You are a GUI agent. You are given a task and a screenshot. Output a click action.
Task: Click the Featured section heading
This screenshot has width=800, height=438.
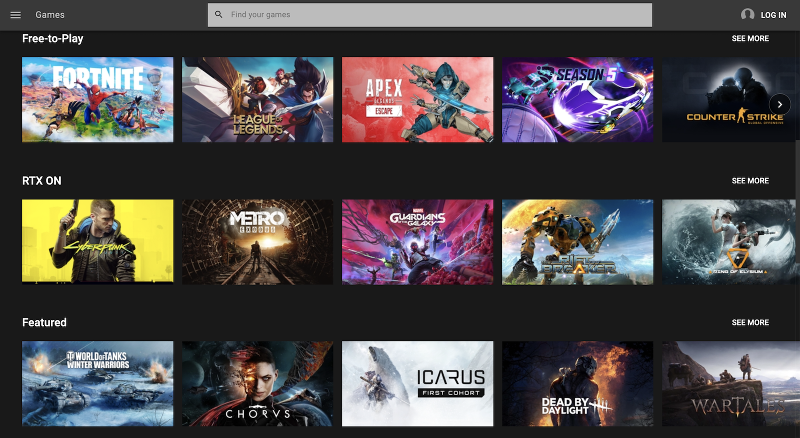44,322
